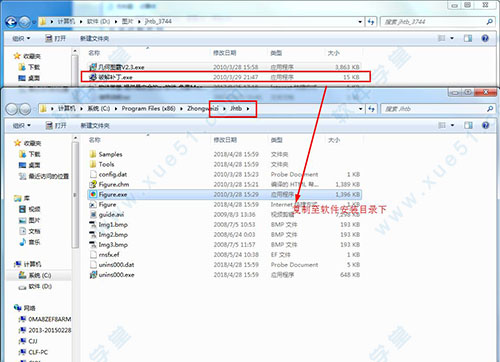Viewport: 500px width, 362px height.
Task: Click Name column header in back window
Action: (x=94, y=53)
